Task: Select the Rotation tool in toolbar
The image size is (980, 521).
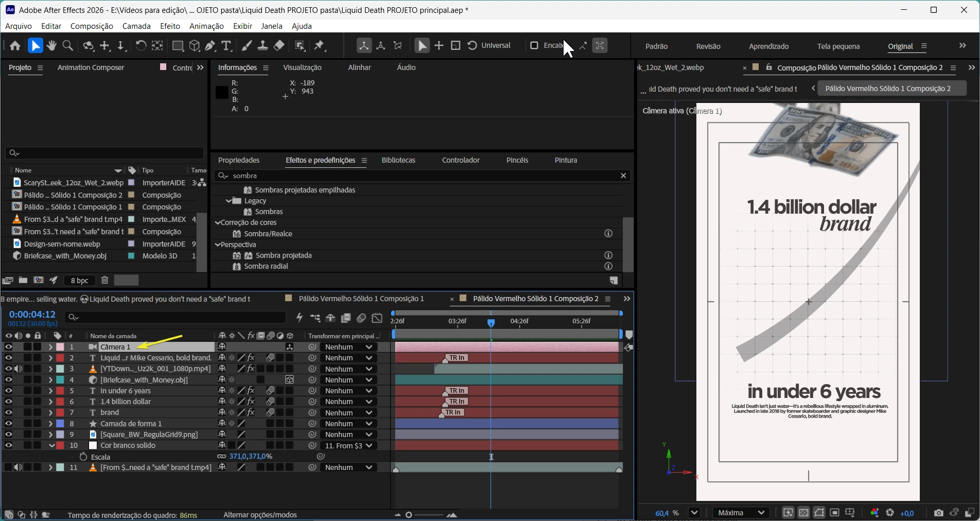Action: (141, 46)
